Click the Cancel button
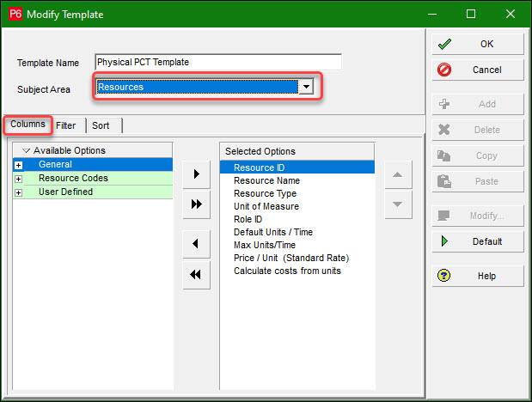 tap(478, 70)
